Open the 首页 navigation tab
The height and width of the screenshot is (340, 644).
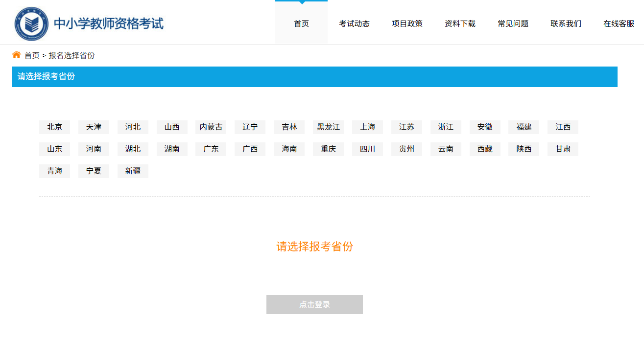[301, 23]
